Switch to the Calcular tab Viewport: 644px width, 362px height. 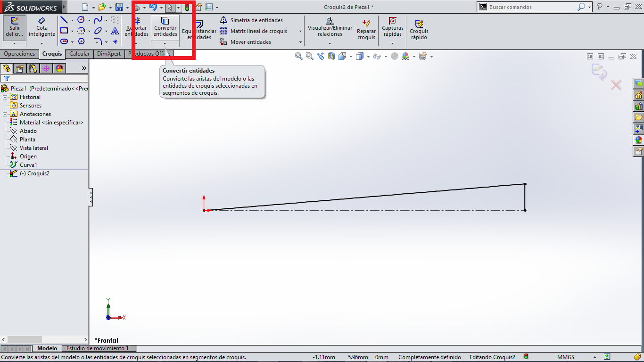80,54
